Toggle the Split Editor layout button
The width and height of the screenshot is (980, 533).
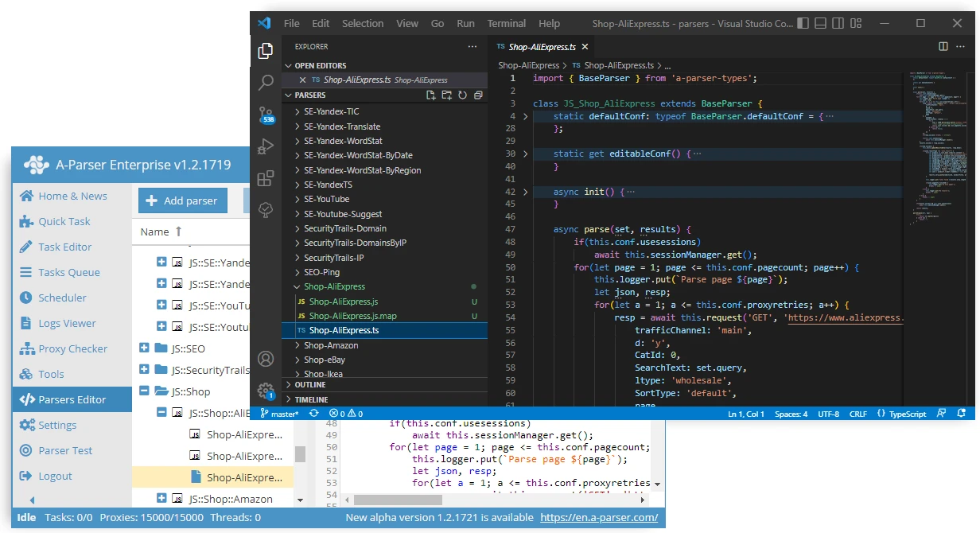(x=943, y=47)
